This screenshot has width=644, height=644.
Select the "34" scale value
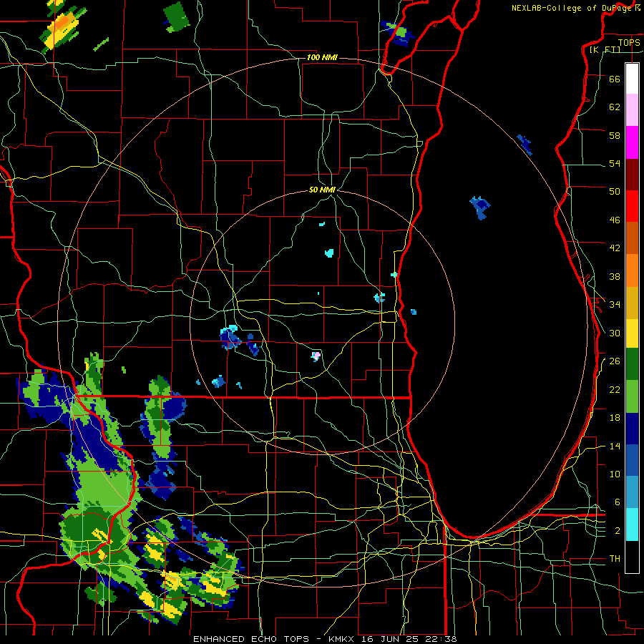pos(615,304)
